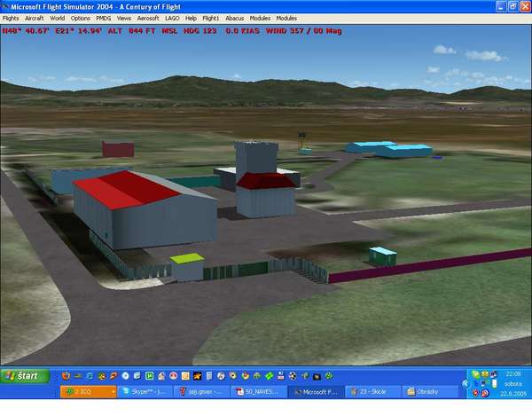The width and height of the screenshot is (532, 416).
Task: Click the white battery-like tray icon
Action: coord(495,383)
